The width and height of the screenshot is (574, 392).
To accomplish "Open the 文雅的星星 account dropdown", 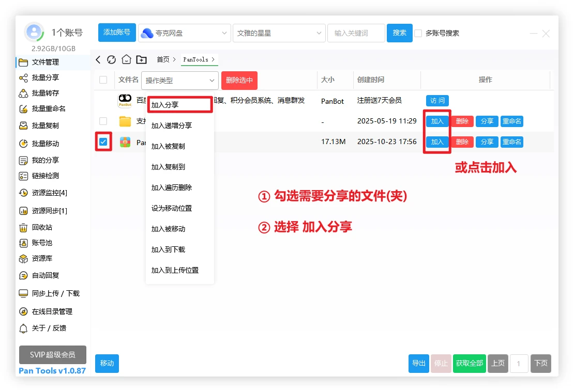I will (x=279, y=33).
